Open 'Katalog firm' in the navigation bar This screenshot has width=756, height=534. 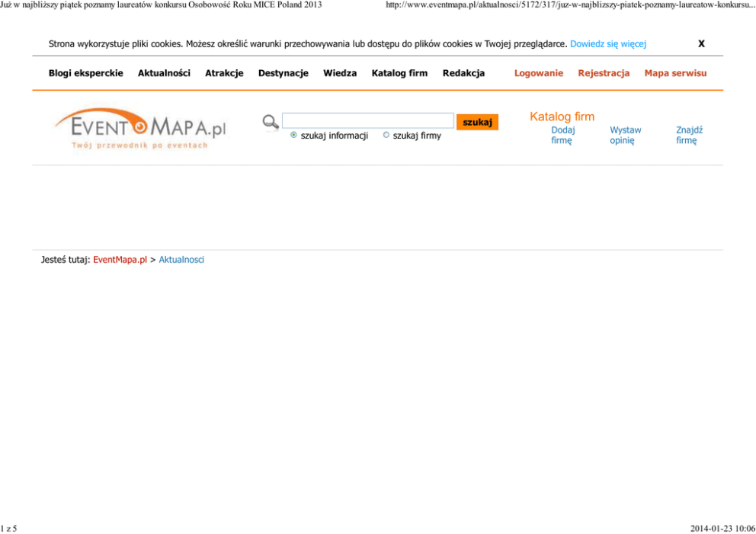[x=399, y=74]
